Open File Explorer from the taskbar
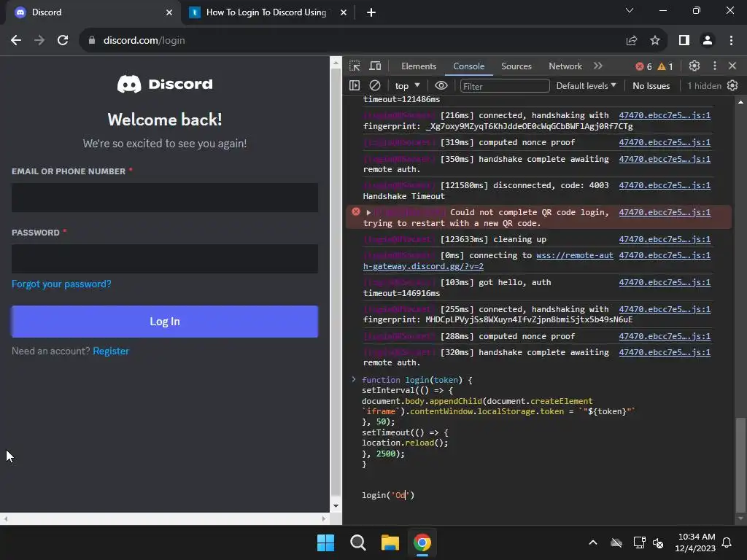 pyautogui.click(x=390, y=542)
